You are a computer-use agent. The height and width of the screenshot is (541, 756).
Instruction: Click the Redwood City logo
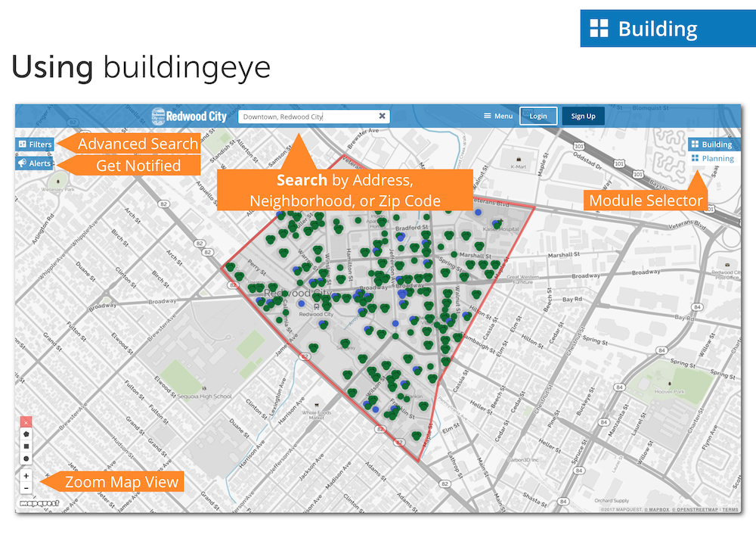[189, 117]
